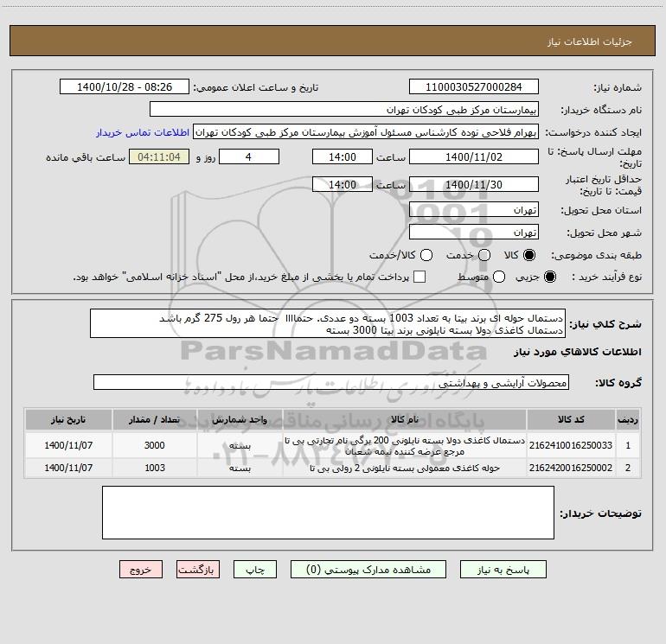
Task: Click the پاسخ به نیاز button
Action: click(x=503, y=570)
